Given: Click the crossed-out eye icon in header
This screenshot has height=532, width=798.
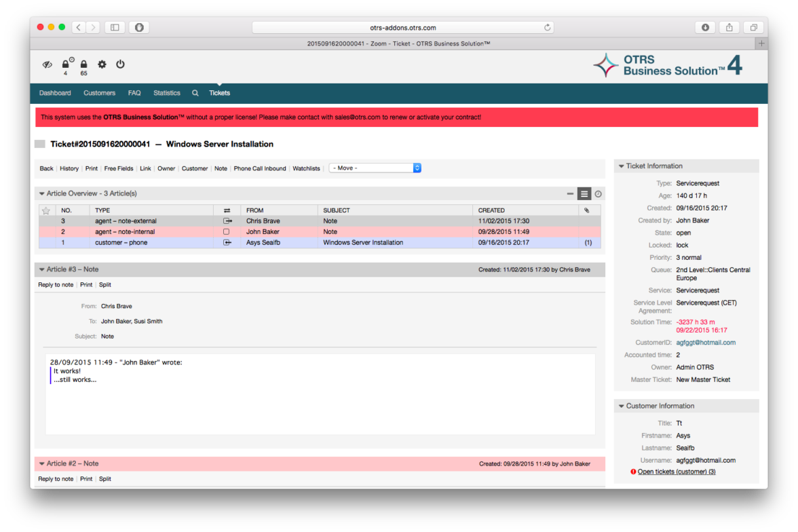Looking at the screenshot, I should pyautogui.click(x=47, y=64).
